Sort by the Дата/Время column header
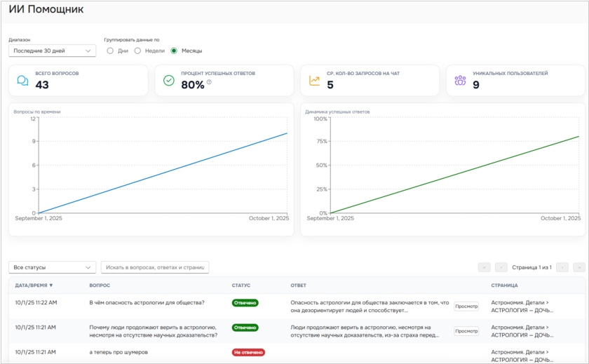 [34, 285]
